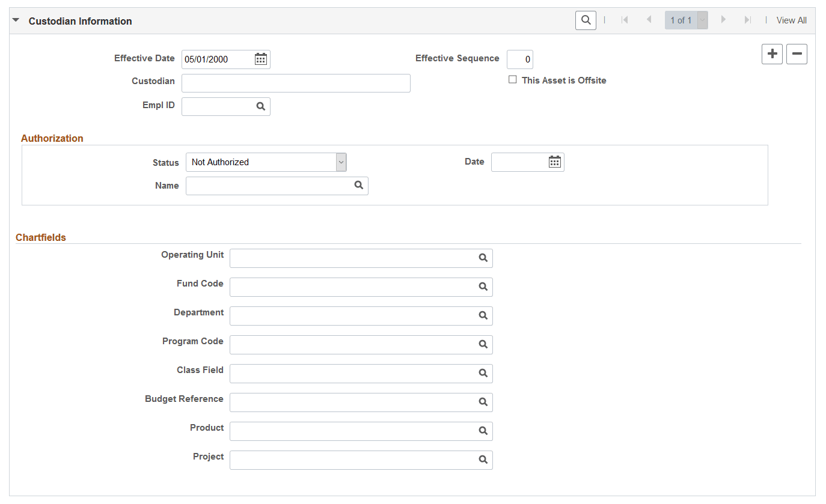The height and width of the screenshot is (504, 826).
Task: Open the Budget Reference lookup
Action: pos(483,402)
